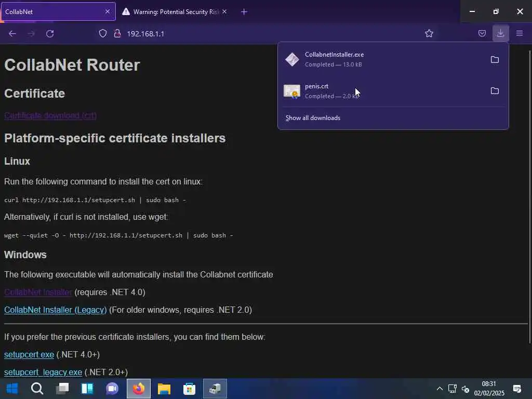The height and width of the screenshot is (399, 532).
Task: Open the installer app taskbar icon
Action: [x=215, y=389]
